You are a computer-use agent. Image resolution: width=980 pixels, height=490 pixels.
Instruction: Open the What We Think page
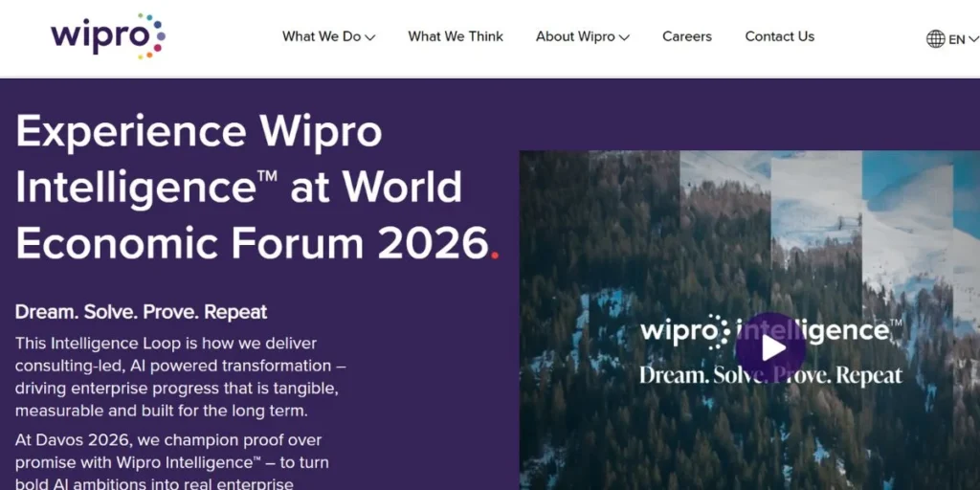456,36
